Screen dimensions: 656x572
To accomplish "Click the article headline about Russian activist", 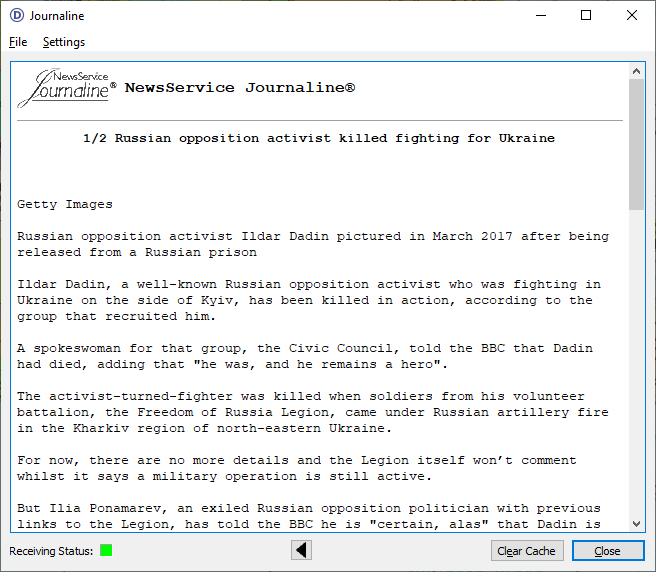I will tap(318, 138).
